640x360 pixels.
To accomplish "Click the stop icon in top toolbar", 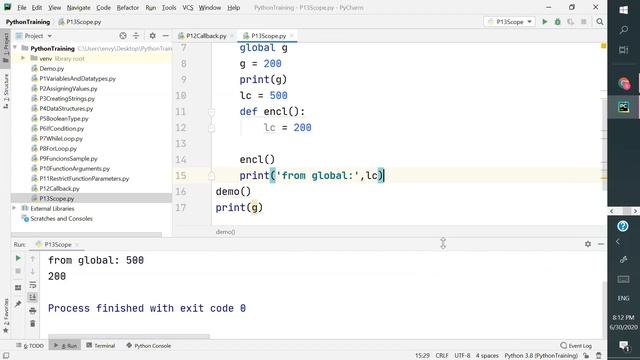I will pos(584,22).
